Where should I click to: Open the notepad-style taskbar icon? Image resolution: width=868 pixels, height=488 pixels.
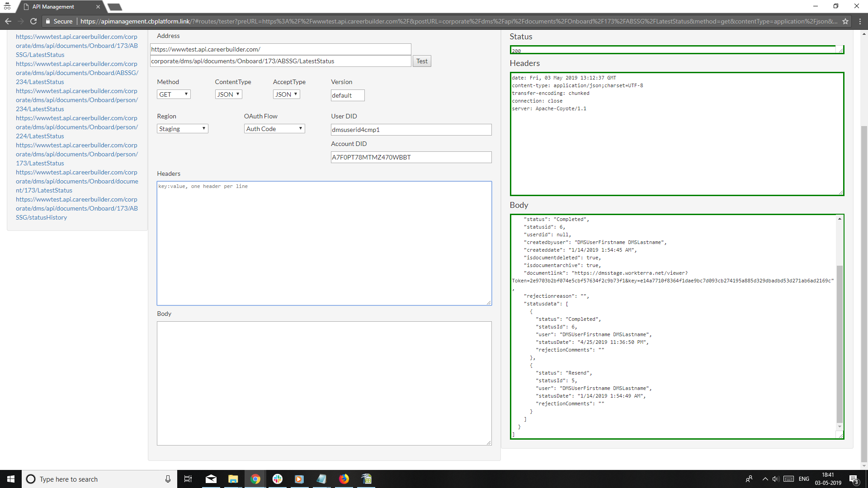321,479
